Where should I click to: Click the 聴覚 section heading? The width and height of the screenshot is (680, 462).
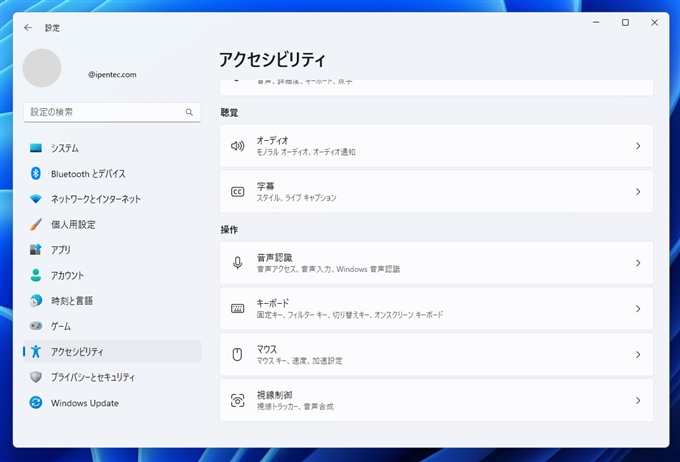click(229, 113)
